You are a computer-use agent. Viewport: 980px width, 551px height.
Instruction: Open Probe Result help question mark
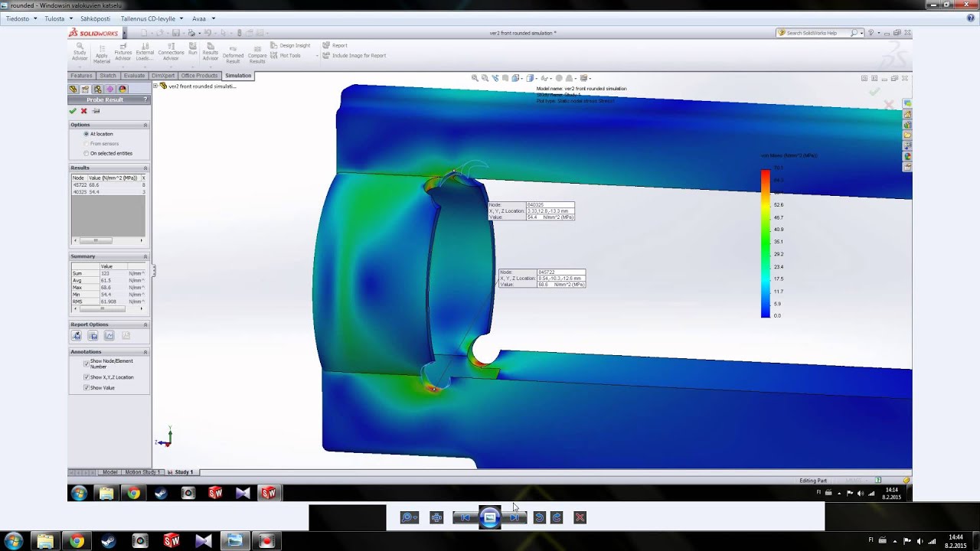(145, 99)
